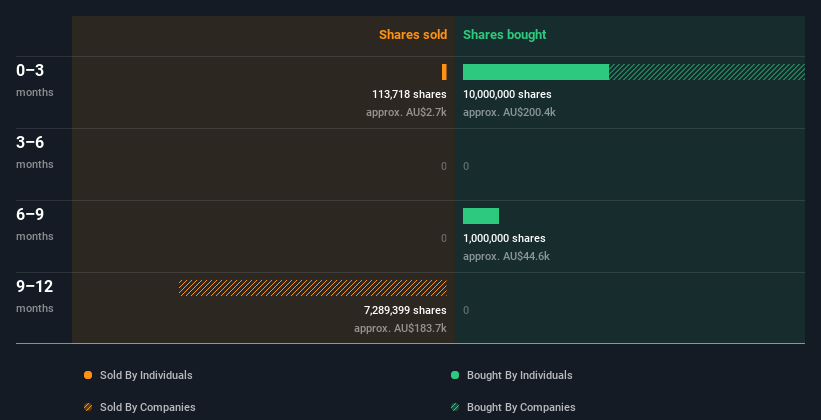Screen dimensions: 821x420
Task: Click the approx. AU$2.7k amount
Action: [x=406, y=113]
